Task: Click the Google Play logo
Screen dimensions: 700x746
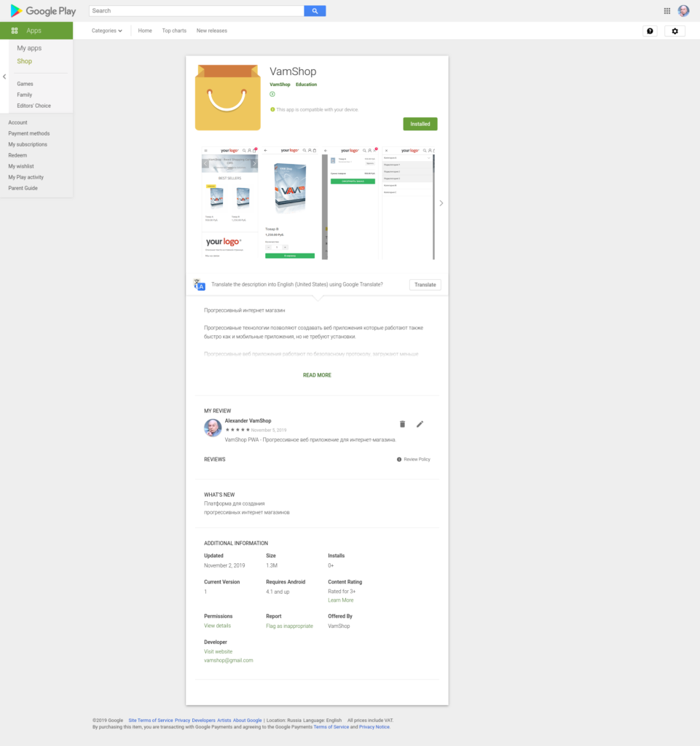Action: tap(43, 10)
